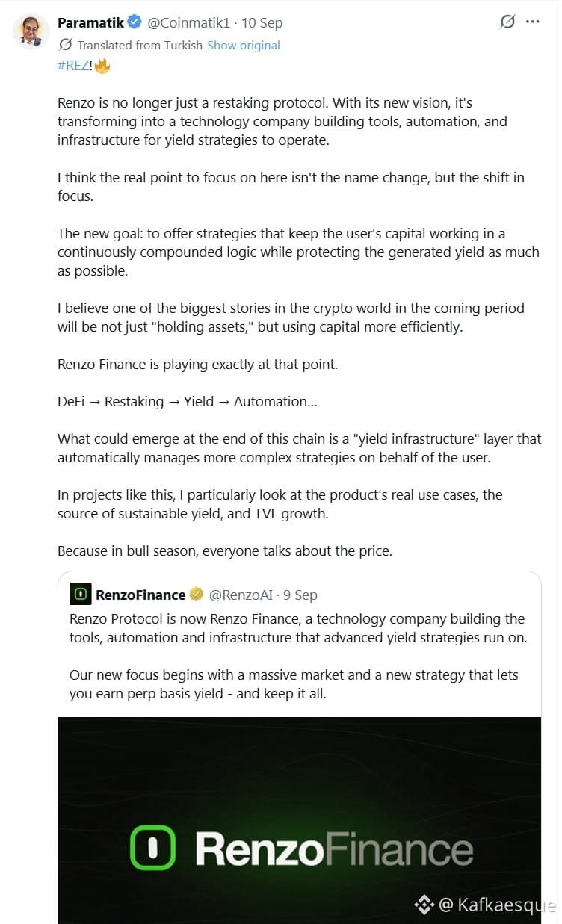Click the quoted text about Renzo Protocol
This screenshot has height=924, width=562.
tap(297, 627)
